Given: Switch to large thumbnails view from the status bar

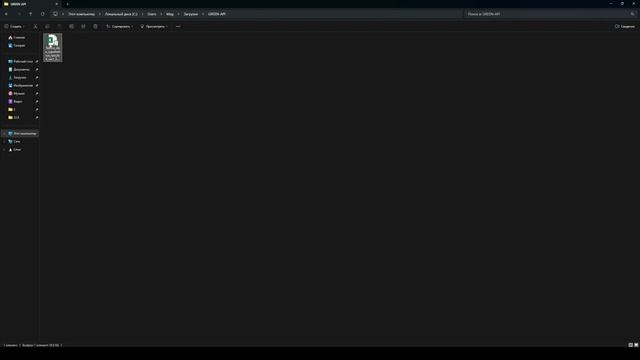Looking at the screenshot, I should (x=636, y=345).
